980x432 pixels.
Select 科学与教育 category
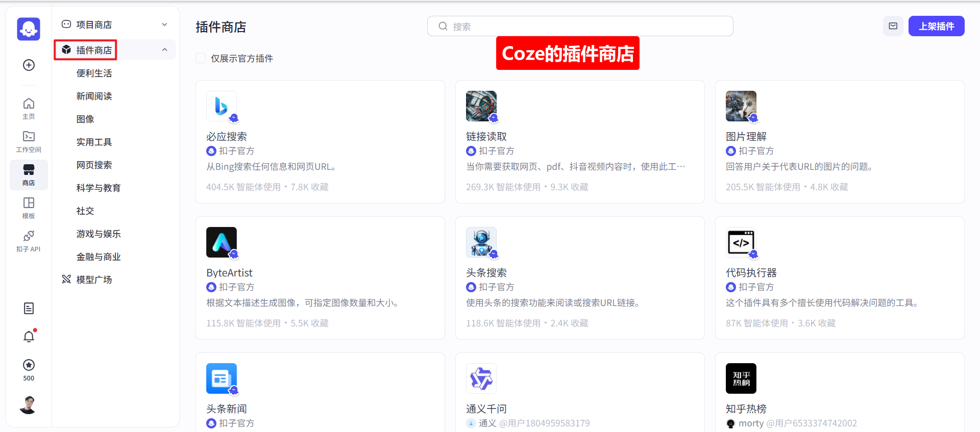99,188
